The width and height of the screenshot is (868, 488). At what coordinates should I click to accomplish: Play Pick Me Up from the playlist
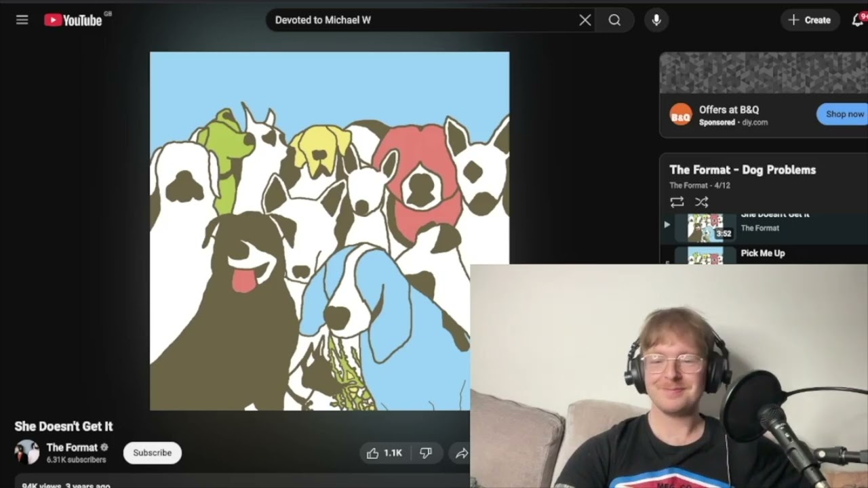[763, 253]
